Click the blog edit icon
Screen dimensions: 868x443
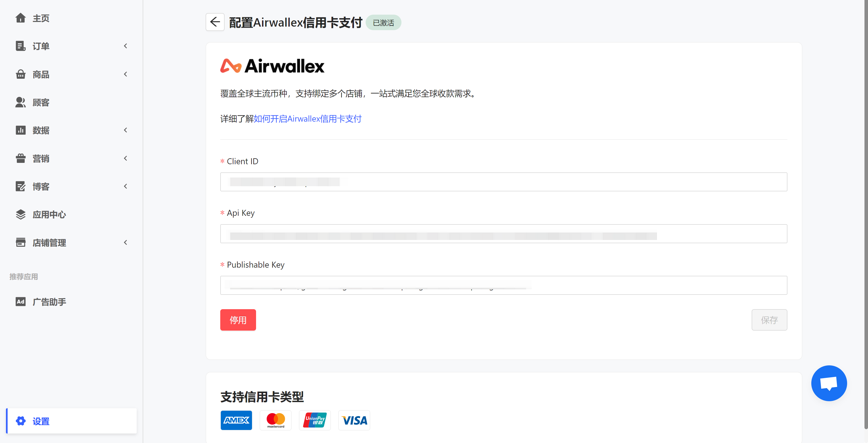21,186
